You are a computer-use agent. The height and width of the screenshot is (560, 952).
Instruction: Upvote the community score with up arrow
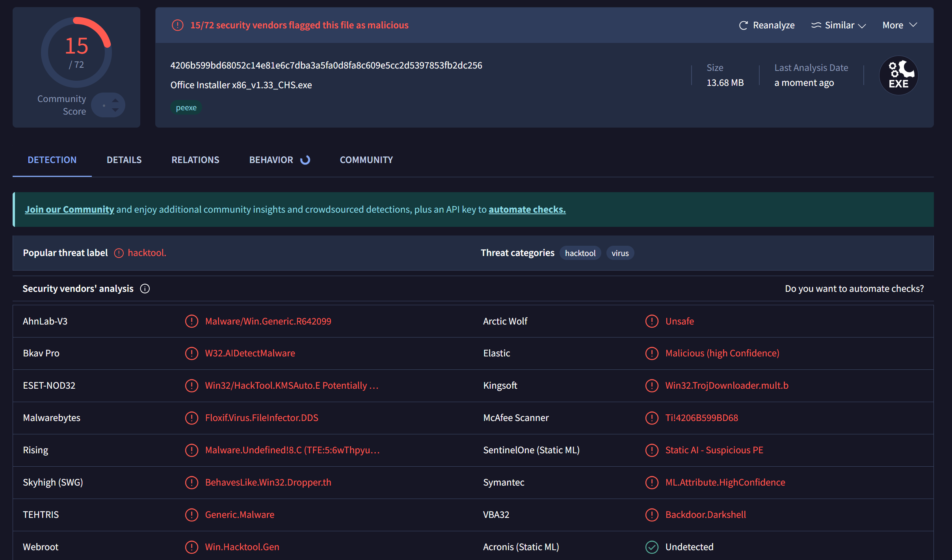click(115, 100)
